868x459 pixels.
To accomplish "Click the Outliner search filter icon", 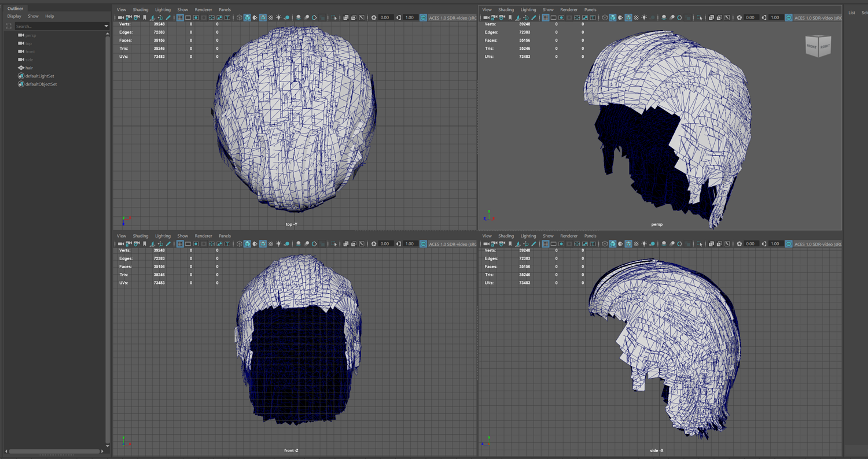I will (x=9, y=26).
